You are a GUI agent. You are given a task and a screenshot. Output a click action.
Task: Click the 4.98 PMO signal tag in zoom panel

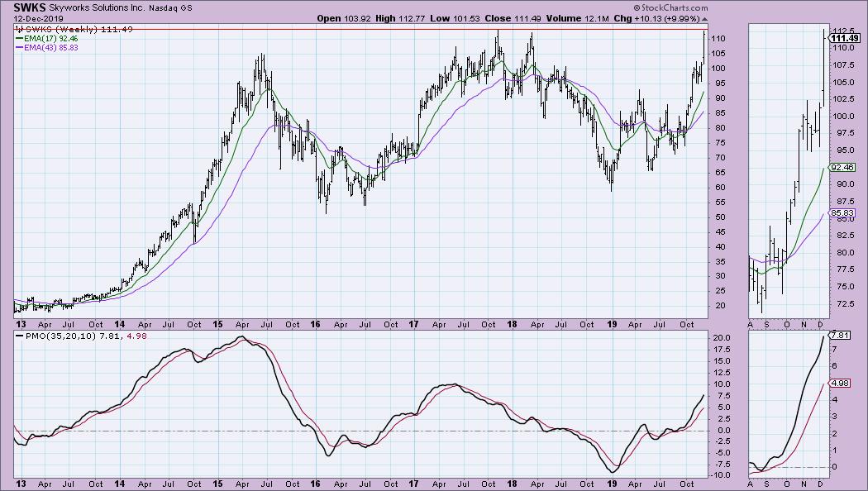coord(840,383)
